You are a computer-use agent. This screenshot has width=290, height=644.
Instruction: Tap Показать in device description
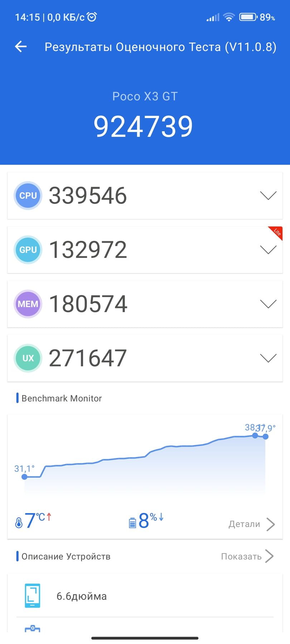[x=241, y=556]
